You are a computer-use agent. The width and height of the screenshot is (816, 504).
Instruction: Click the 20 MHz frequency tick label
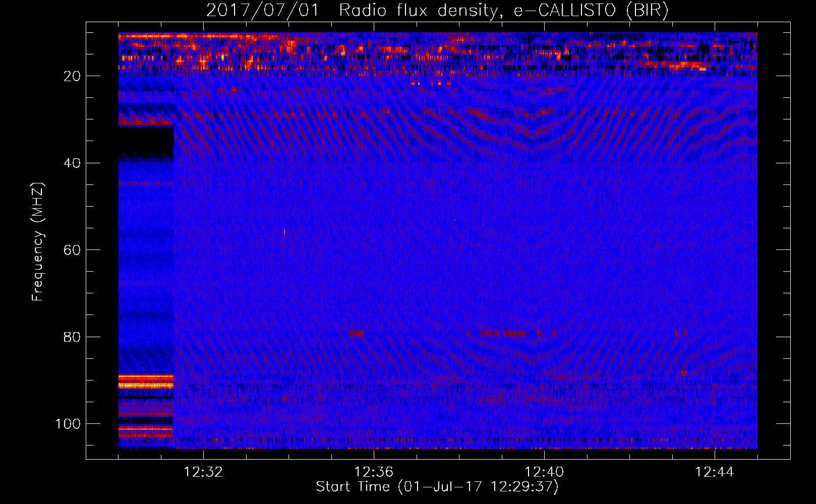click(x=72, y=76)
